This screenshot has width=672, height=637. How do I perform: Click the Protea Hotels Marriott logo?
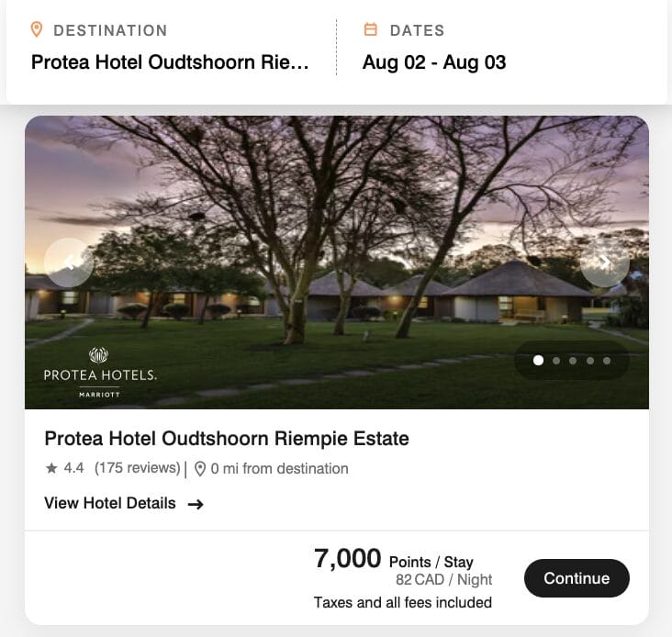coord(100,374)
